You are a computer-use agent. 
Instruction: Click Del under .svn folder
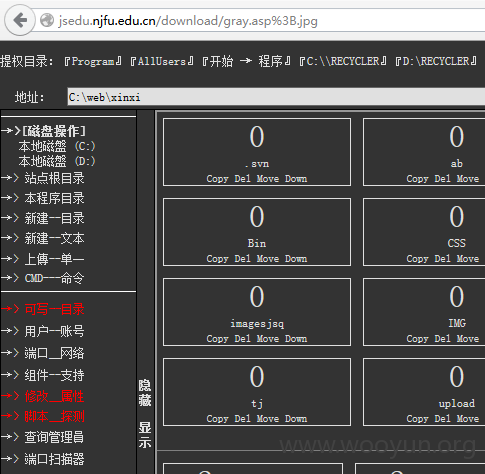click(242, 179)
